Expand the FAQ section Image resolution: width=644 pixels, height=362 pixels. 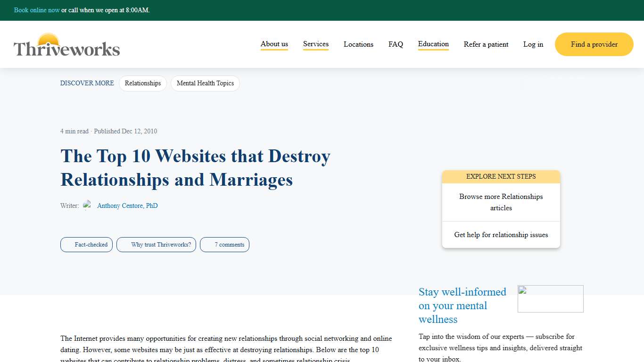[x=396, y=44]
